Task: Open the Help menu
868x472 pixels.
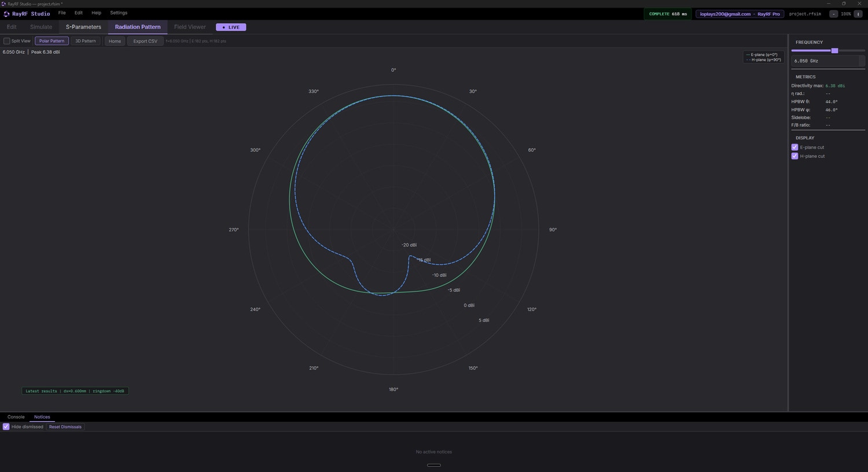Action: point(96,13)
